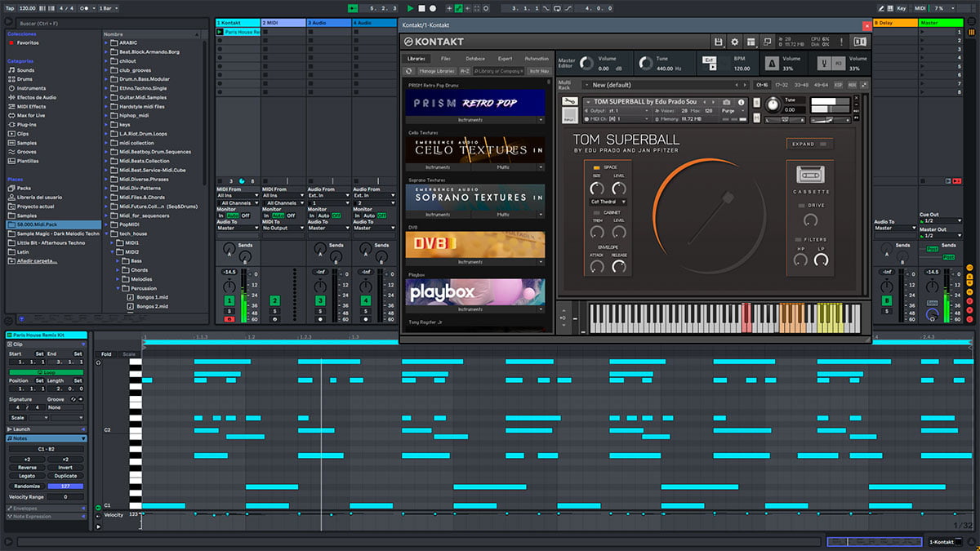
Task: Arm track 1 record button
Action: tap(229, 319)
